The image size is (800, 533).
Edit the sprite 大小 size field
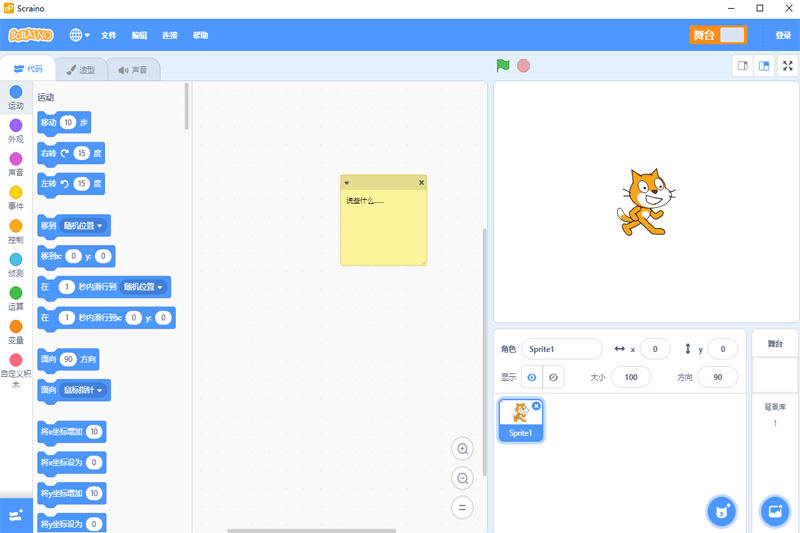(x=631, y=377)
